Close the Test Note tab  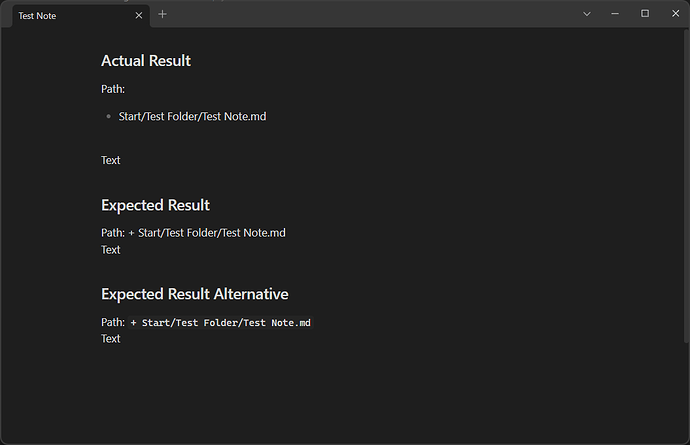[139, 15]
